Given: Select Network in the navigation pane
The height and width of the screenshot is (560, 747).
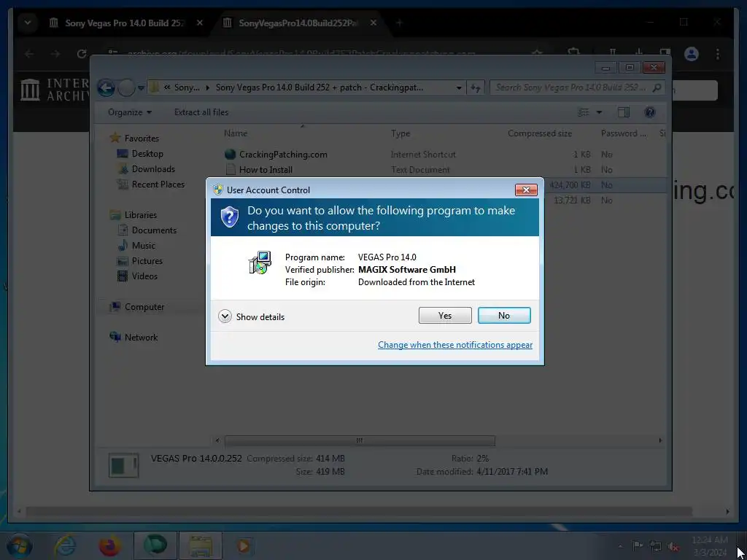Looking at the screenshot, I should [141, 337].
